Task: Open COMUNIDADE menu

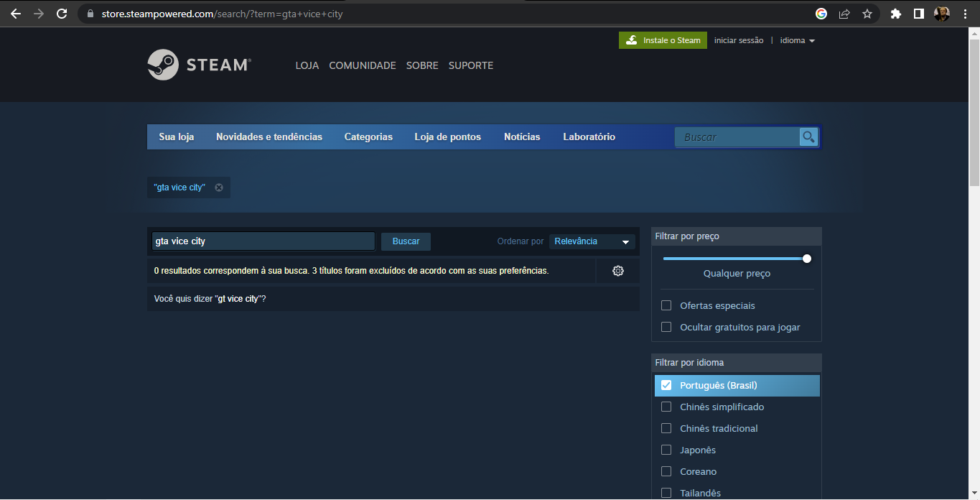Action: pos(363,65)
